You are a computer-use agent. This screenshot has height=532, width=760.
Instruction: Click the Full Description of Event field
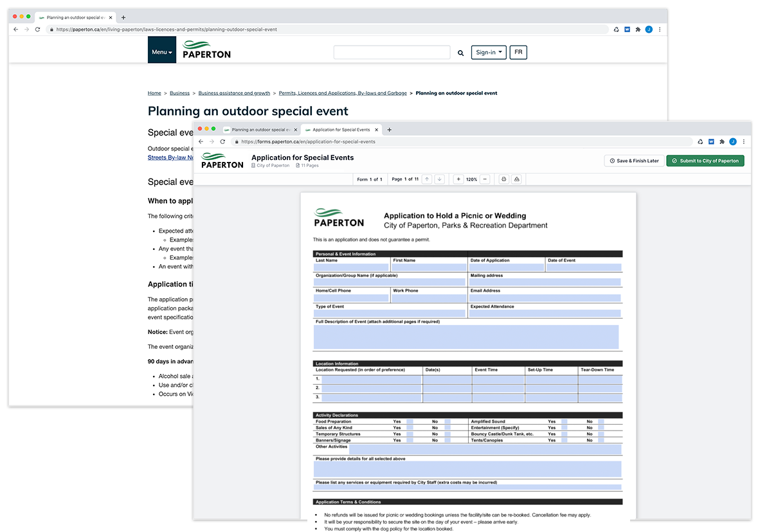[467, 337]
